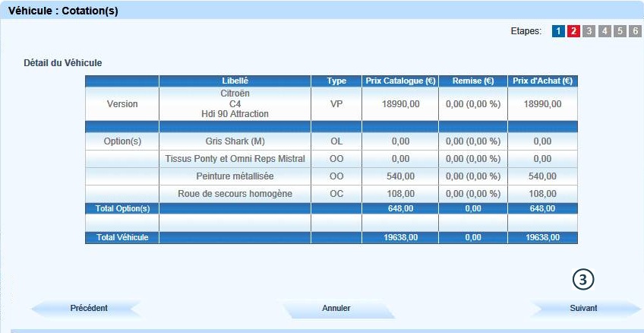Select Roue de secours homogène row

click(235, 194)
